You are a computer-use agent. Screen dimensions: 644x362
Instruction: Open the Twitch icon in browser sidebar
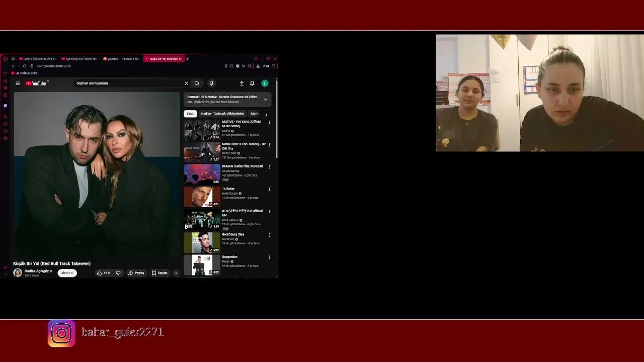[5, 106]
